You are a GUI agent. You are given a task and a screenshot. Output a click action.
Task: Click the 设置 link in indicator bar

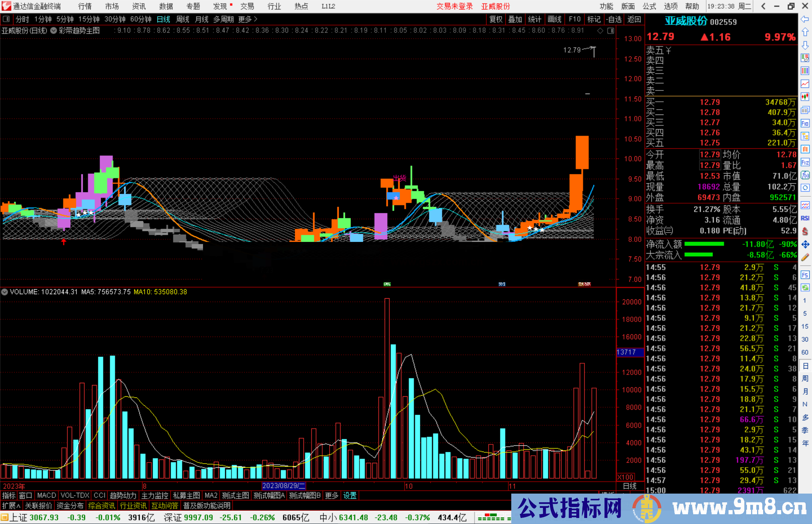[350, 495]
